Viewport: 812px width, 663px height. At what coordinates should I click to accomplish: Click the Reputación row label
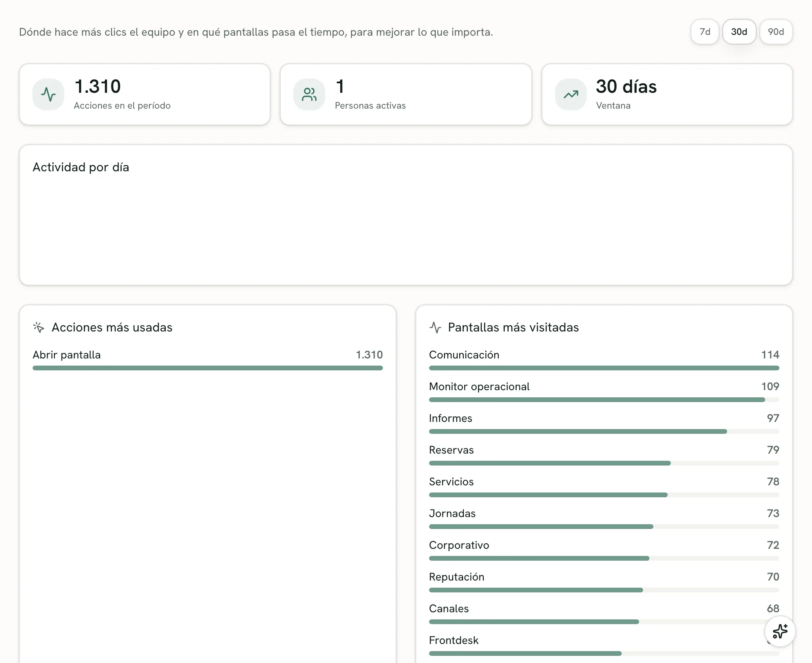tap(457, 577)
